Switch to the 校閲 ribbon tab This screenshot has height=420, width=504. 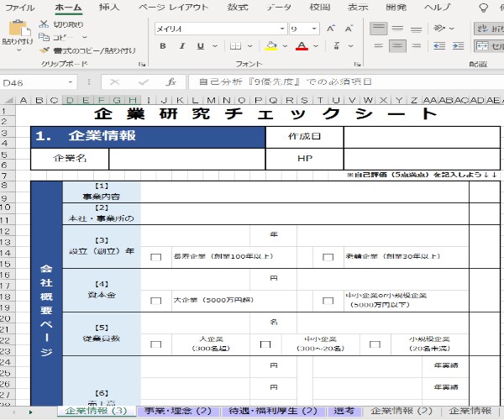pos(319,7)
